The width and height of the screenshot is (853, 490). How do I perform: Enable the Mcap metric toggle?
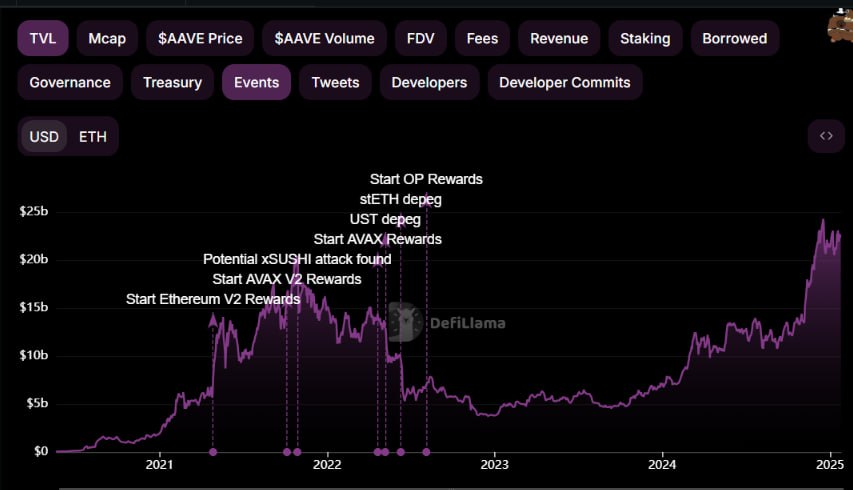pos(105,39)
